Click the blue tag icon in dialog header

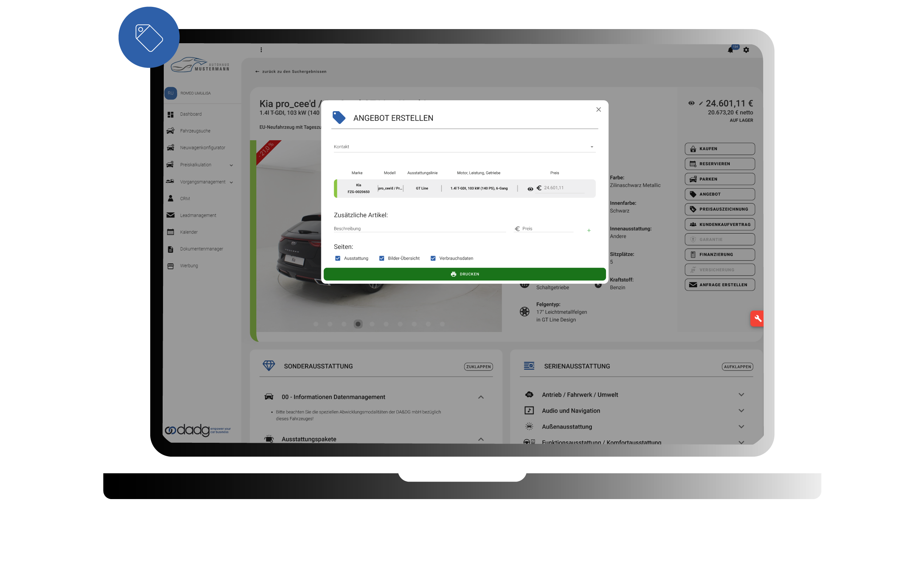click(339, 118)
